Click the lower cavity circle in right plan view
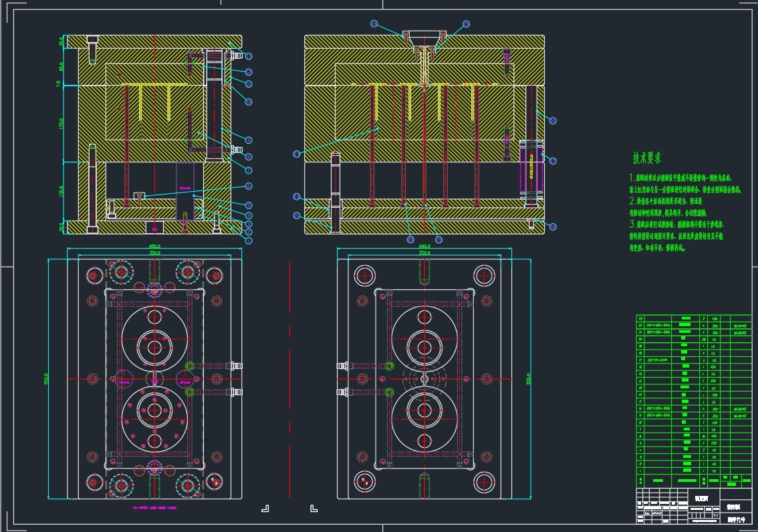This screenshot has height=532, width=758. click(x=424, y=418)
